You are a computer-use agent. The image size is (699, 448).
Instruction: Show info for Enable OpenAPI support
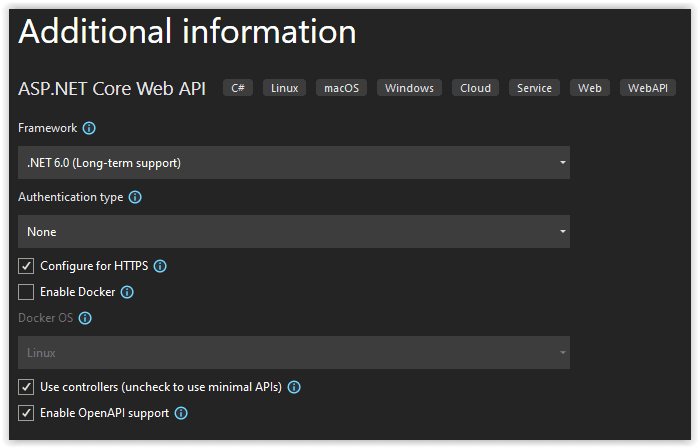[x=181, y=413]
